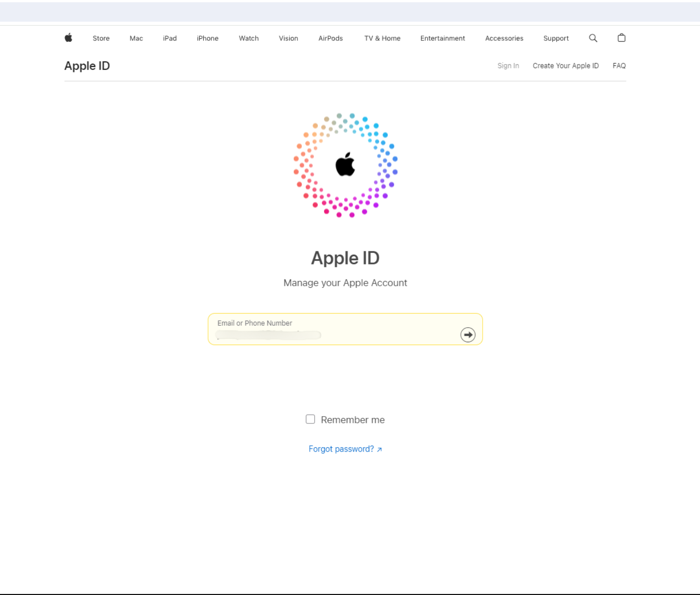
Task: Open the Vision menu
Action: pyautogui.click(x=288, y=38)
